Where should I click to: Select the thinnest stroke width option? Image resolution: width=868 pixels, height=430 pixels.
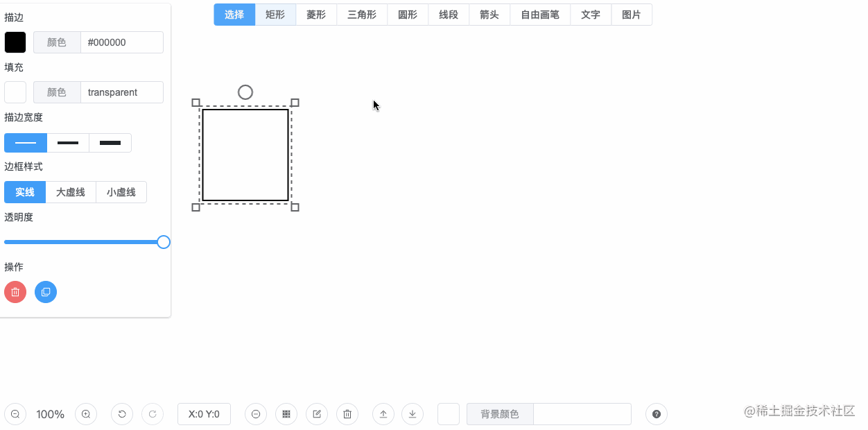[x=26, y=143]
